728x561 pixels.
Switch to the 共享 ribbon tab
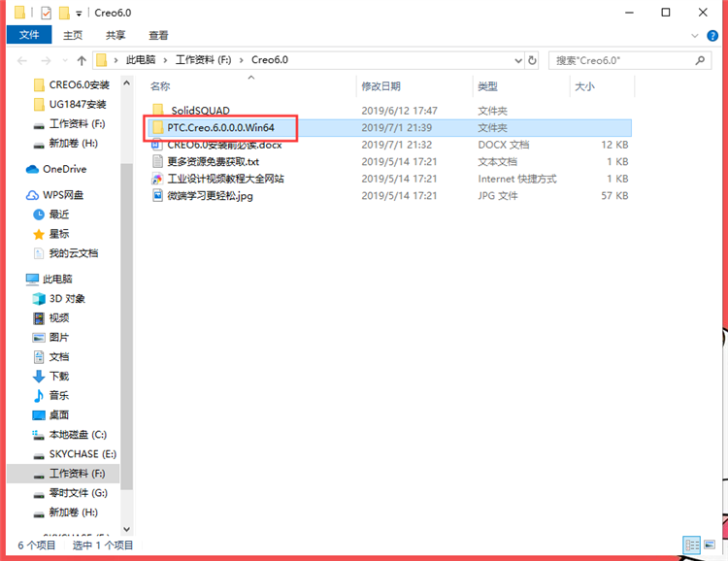116,35
